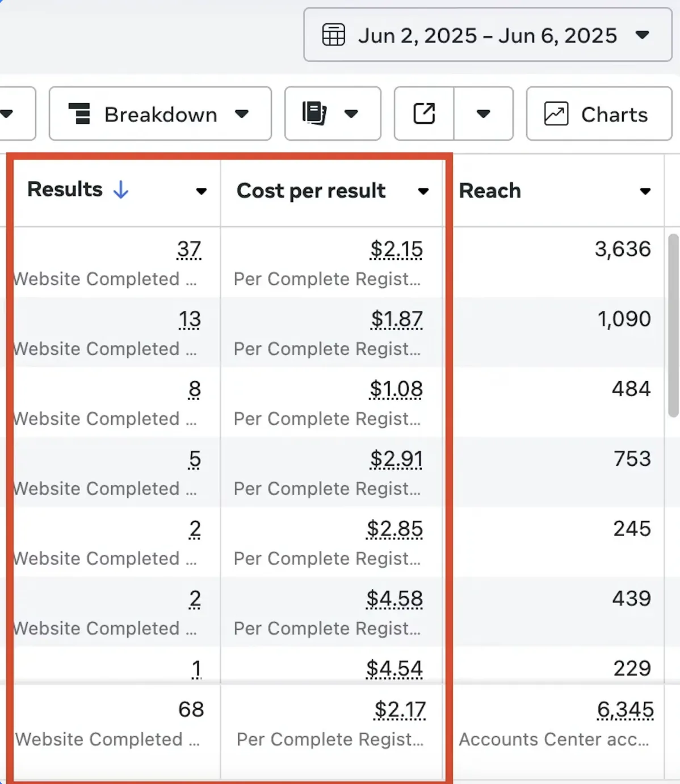
Task: Click the vertical table scrollbar
Action: (673, 325)
